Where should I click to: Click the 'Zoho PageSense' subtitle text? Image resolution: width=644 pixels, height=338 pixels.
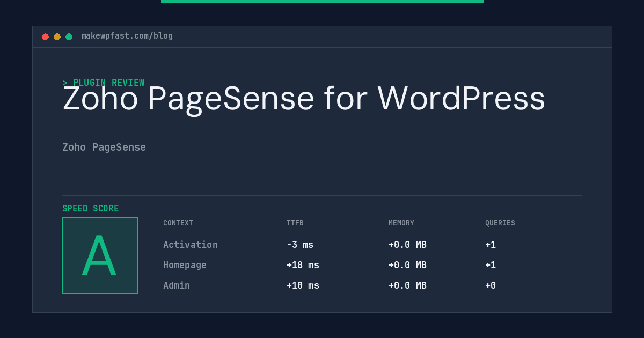[x=104, y=147]
